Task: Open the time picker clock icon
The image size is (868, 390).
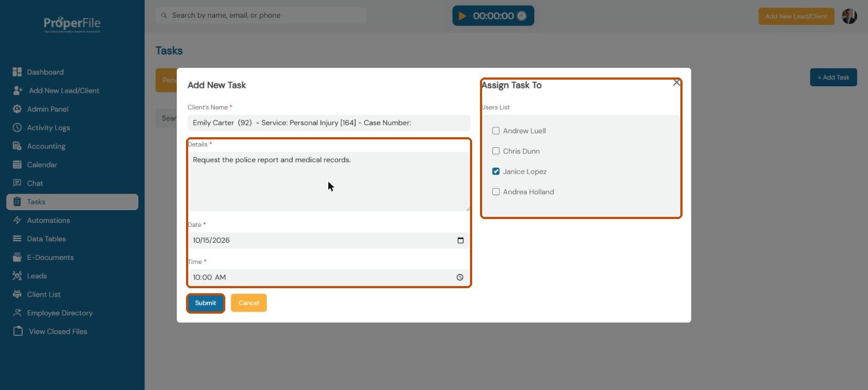Action: [460, 277]
